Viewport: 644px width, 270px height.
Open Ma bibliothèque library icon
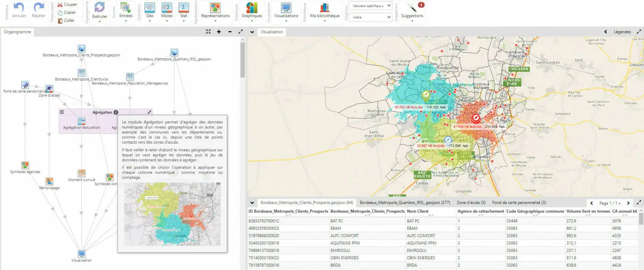(x=325, y=7)
